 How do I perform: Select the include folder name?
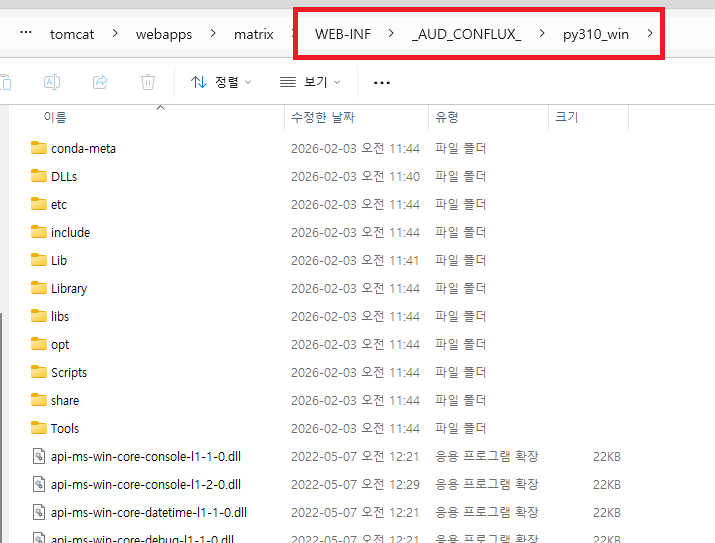point(70,233)
